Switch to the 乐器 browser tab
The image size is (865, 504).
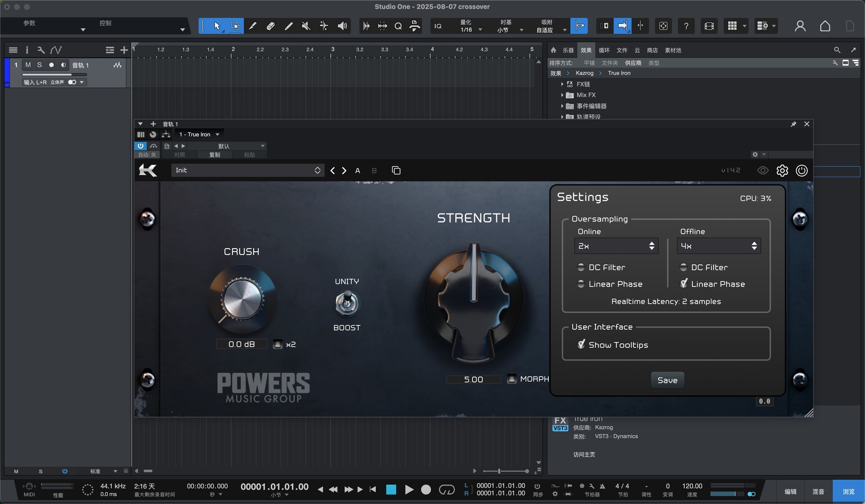(x=568, y=50)
